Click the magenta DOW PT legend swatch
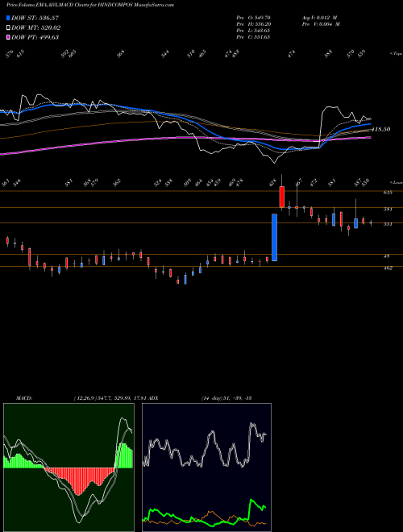Screen dimensions: 403x532 (8, 37)
